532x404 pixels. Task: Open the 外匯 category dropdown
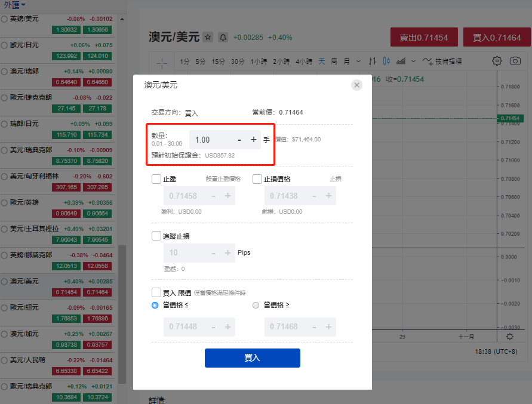pos(15,5)
